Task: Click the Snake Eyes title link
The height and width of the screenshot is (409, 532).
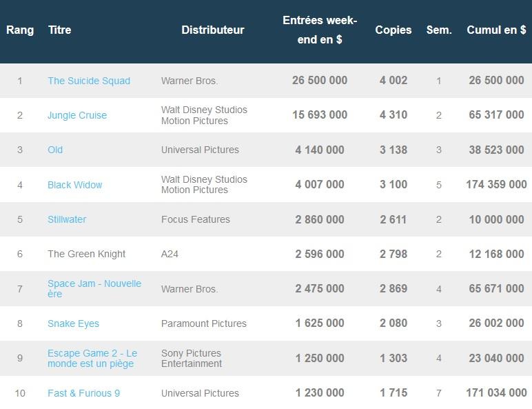Action: pyautogui.click(x=73, y=323)
